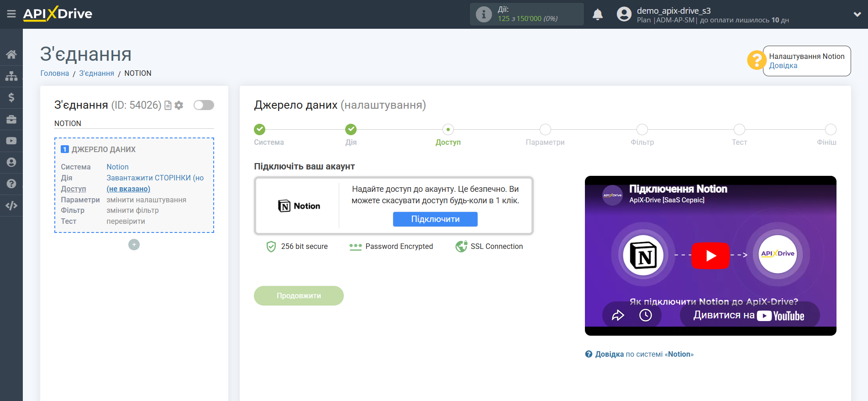Open the home sidebar icon
This screenshot has height=401, width=868.
coord(11,54)
